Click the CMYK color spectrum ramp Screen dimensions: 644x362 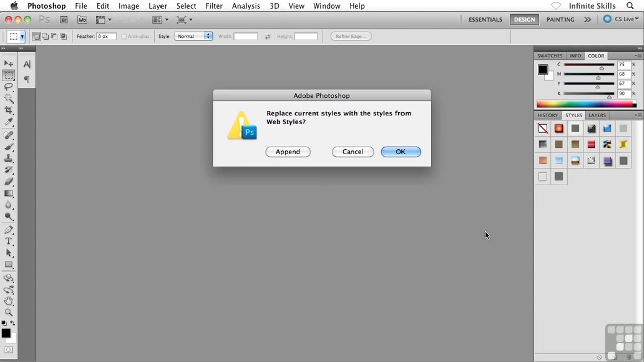pos(587,104)
